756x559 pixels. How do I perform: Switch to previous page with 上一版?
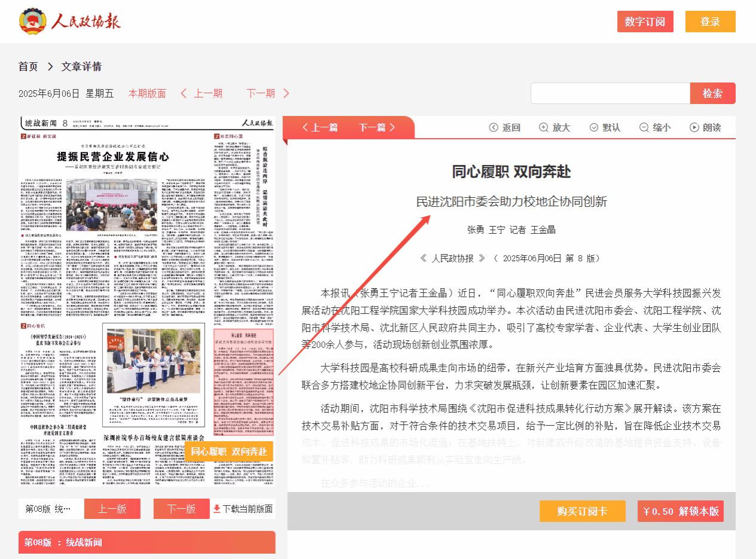point(112,509)
